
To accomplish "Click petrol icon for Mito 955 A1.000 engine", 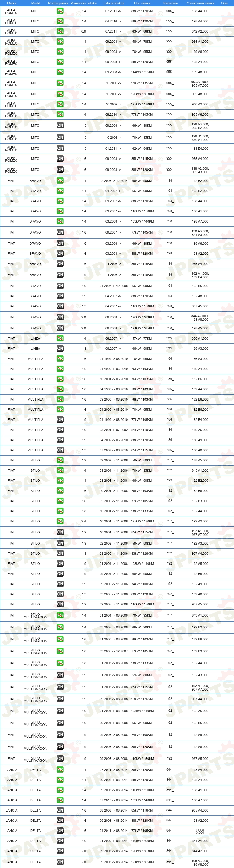I will [x=60, y=42].
